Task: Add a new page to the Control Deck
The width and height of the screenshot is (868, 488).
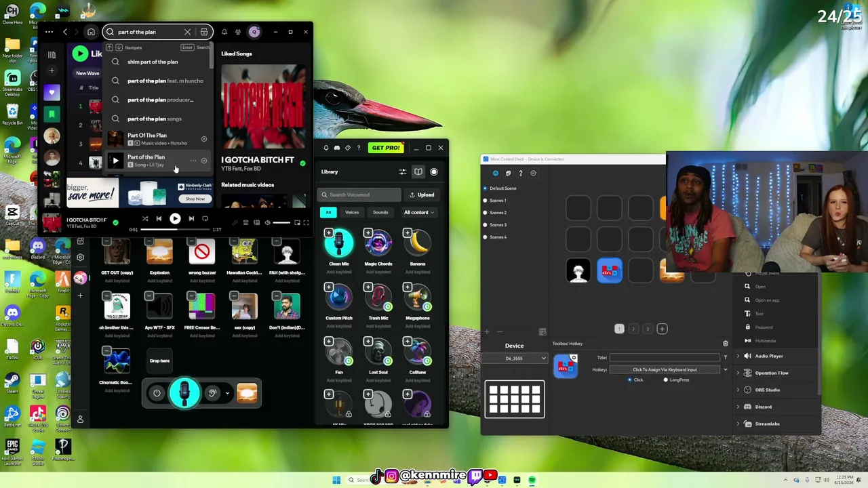Action: point(662,329)
